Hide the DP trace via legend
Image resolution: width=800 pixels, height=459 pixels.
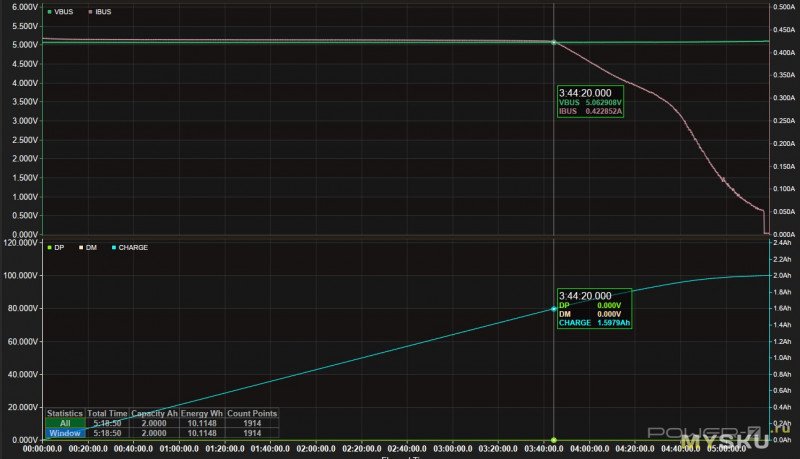60,247
